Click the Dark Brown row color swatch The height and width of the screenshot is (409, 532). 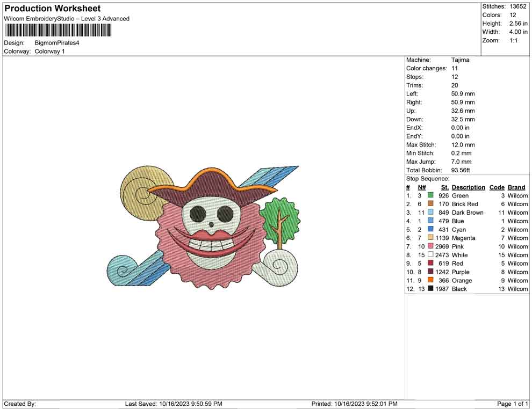coord(430,212)
